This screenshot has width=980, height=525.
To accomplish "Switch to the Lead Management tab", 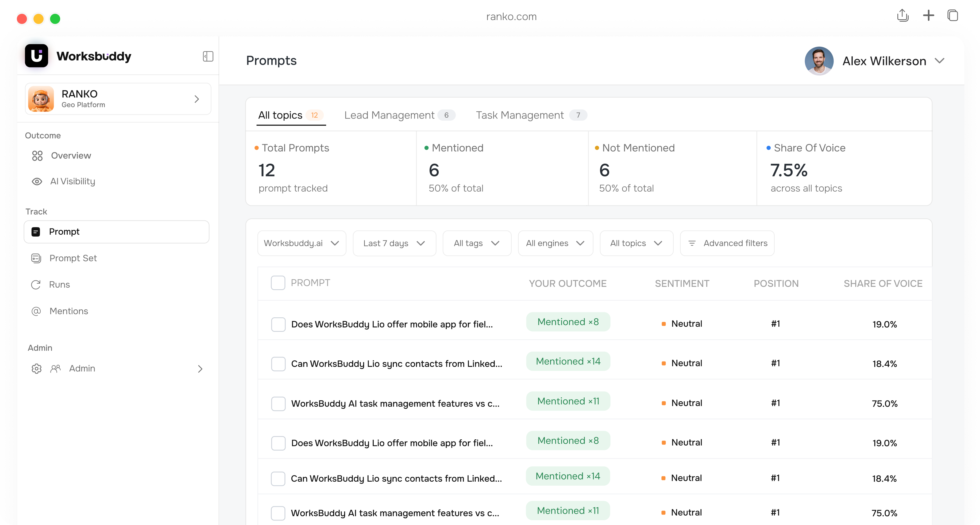I will 399,115.
